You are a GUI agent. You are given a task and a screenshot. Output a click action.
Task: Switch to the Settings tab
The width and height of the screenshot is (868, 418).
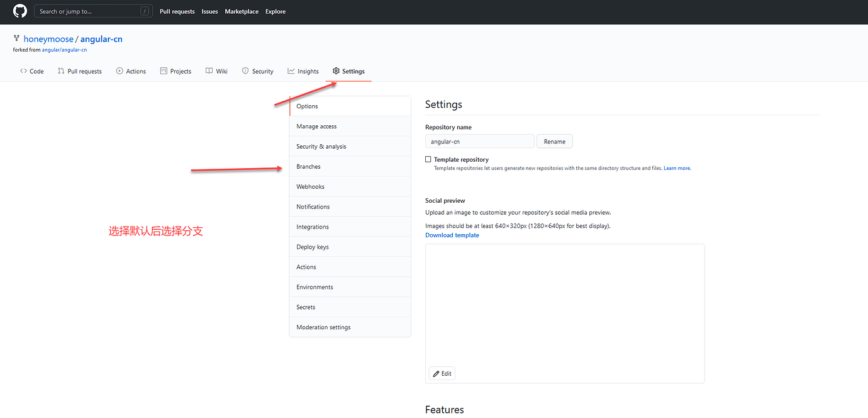click(349, 71)
